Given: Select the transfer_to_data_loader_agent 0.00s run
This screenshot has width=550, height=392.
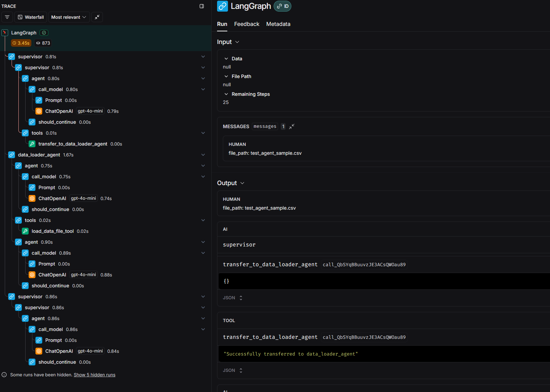Looking at the screenshot, I should click(106, 144).
